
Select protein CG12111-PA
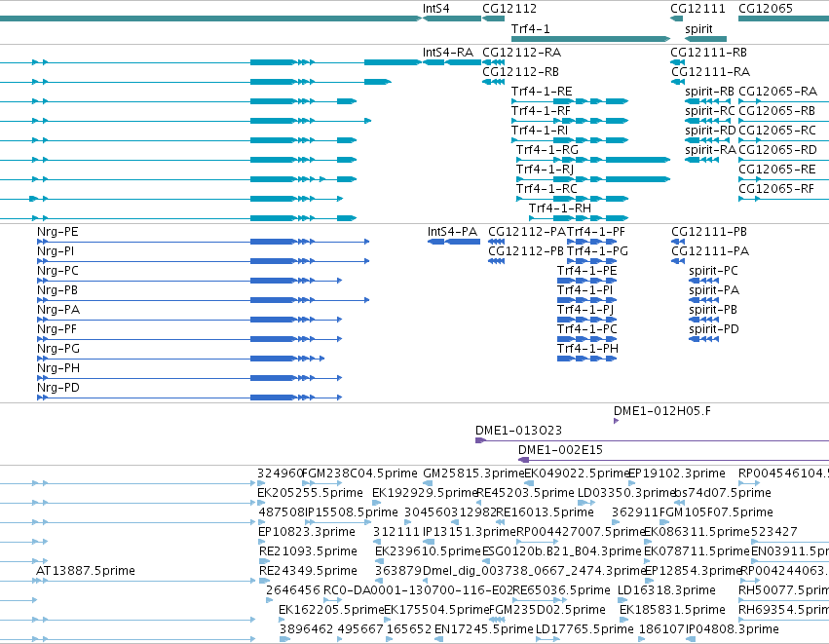710,251
